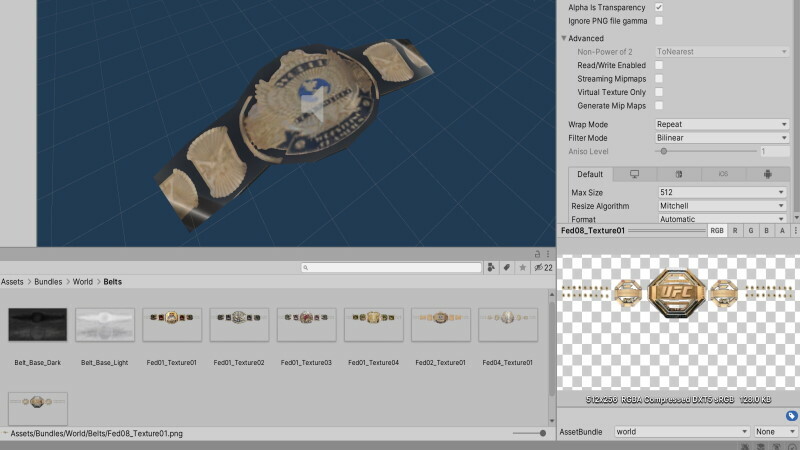
Task: Switch to the iOS platform settings tab
Action: pyautogui.click(x=722, y=174)
